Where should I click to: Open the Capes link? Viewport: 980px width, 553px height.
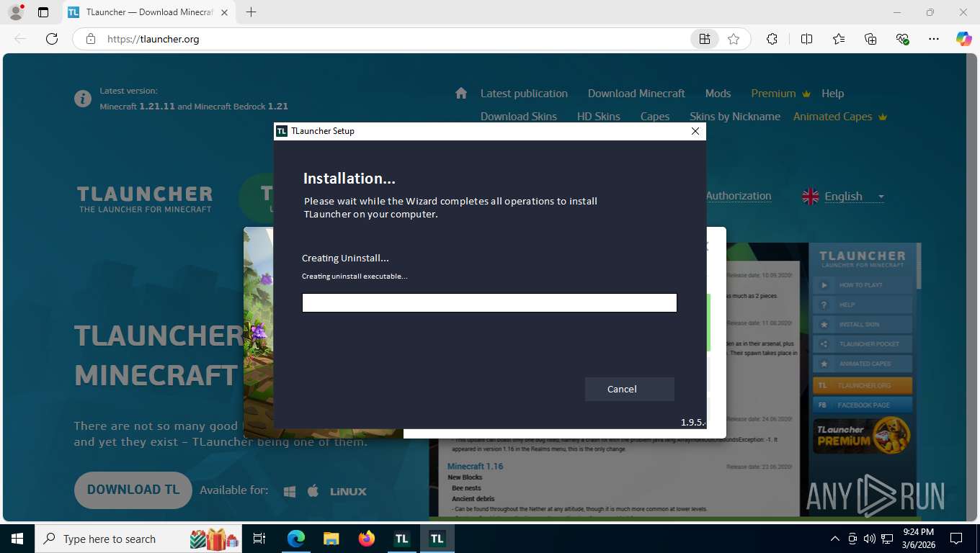click(x=655, y=117)
